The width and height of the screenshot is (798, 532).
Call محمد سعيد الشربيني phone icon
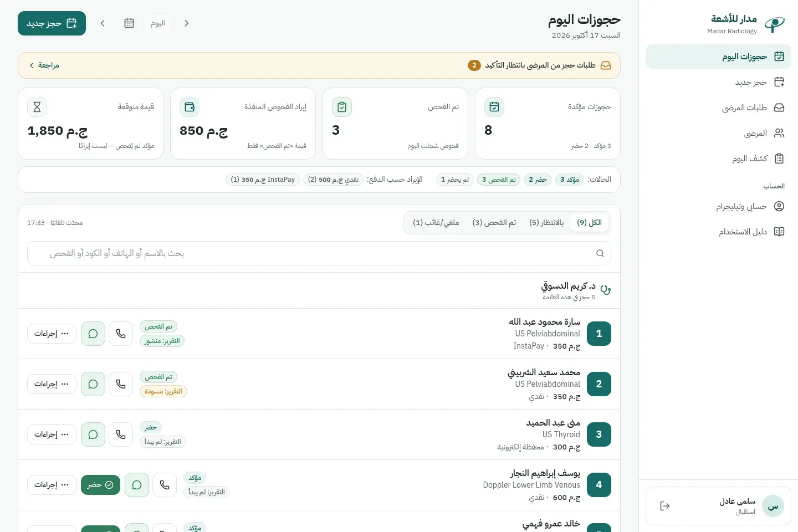pos(121,384)
